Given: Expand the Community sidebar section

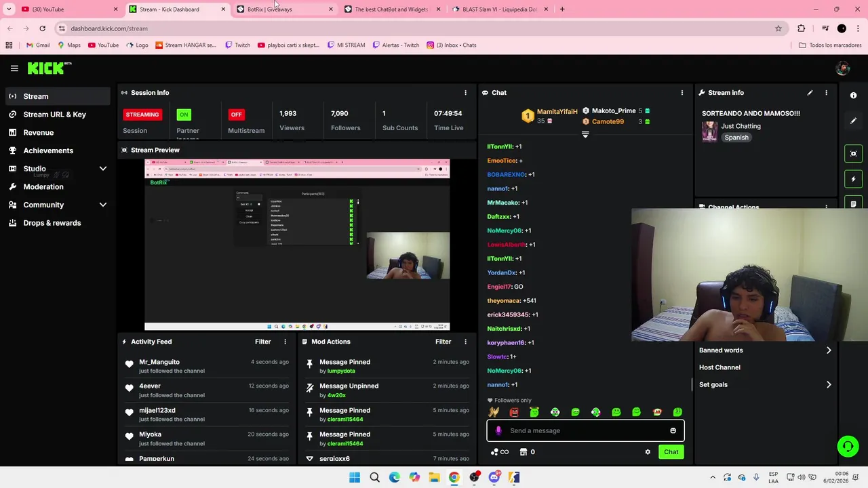Looking at the screenshot, I should pos(103,205).
